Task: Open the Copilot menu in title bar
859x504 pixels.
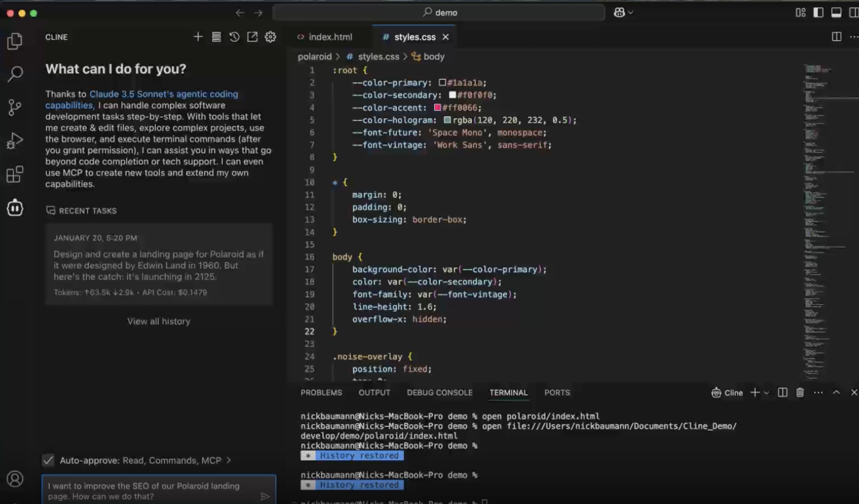Action: pos(623,13)
